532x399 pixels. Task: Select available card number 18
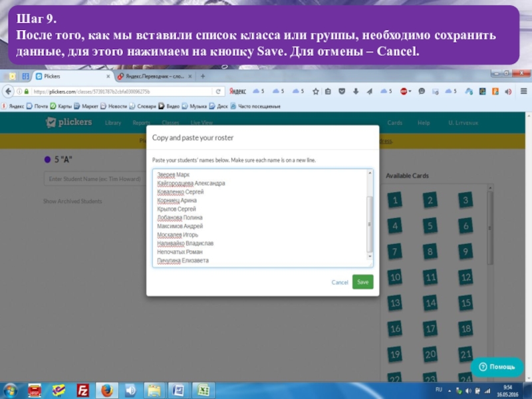tap(465, 329)
